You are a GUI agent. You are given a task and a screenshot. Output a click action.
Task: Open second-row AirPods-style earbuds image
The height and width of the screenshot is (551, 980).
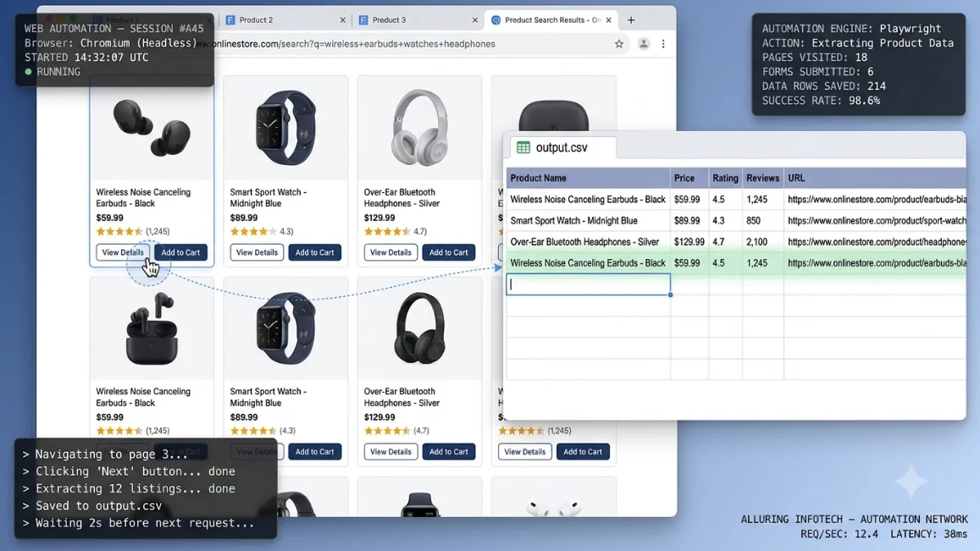pyautogui.click(x=152, y=328)
